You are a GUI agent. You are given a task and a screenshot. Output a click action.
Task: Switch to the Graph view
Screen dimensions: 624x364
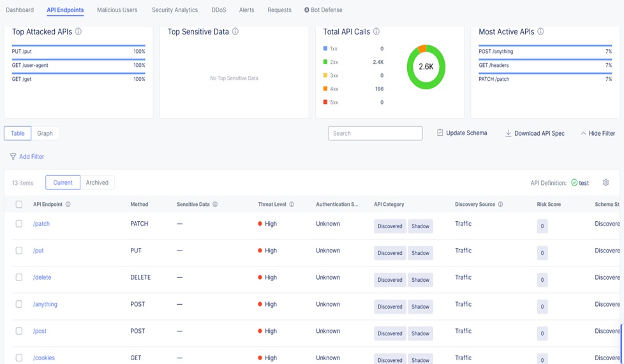[45, 133]
